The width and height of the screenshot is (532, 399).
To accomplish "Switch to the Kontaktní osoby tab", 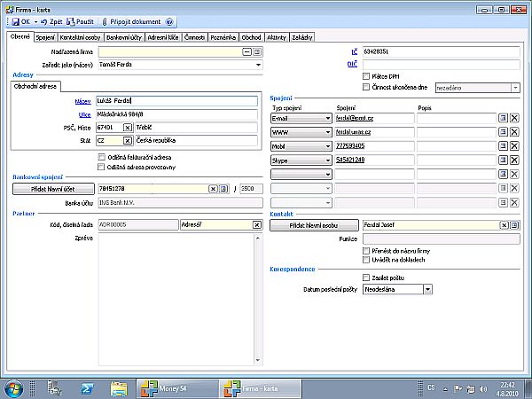I will click(x=80, y=37).
